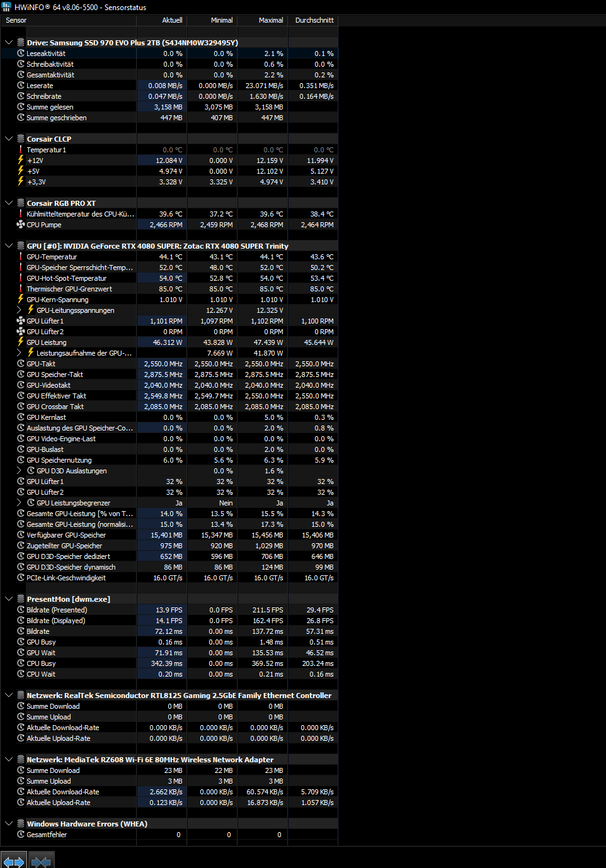Click the 15,401 MB available GPU memory value
This screenshot has height=868, width=606.
coord(166,535)
